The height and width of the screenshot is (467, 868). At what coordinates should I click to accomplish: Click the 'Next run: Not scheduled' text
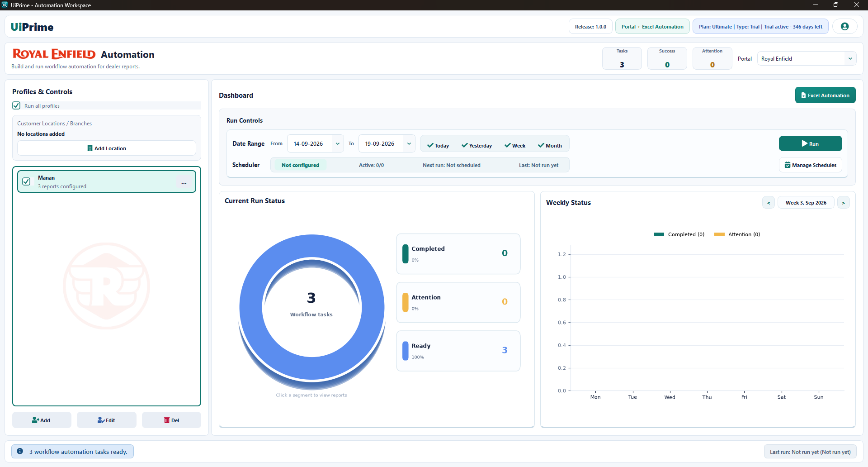(451, 165)
